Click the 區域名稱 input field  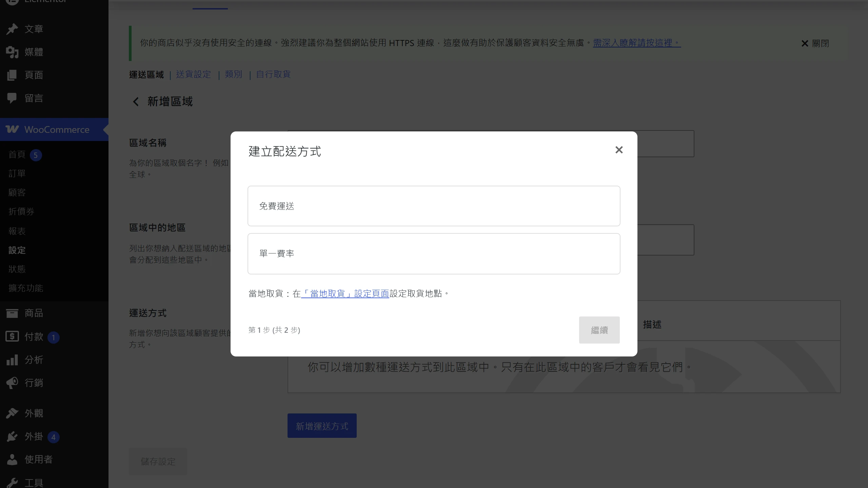(491, 144)
